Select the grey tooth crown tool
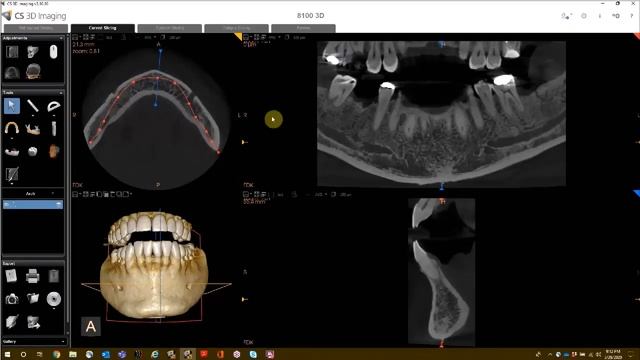Viewport: 640px width, 360px height. click(x=33, y=151)
